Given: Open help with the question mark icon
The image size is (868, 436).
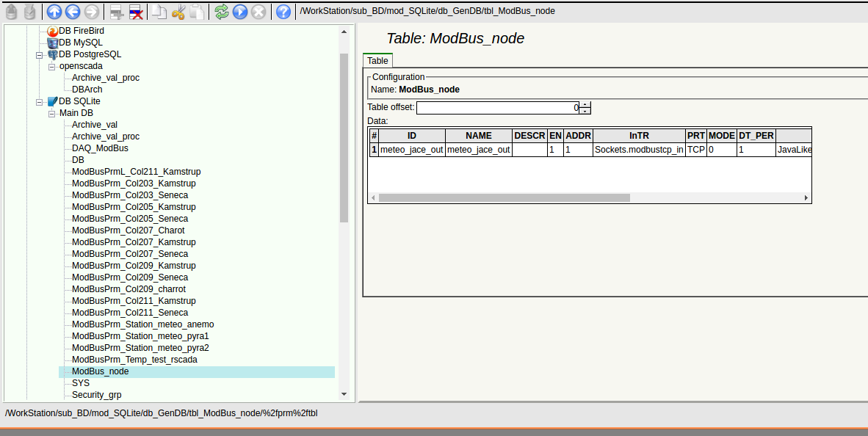Looking at the screenshot, I should (283, 11).
